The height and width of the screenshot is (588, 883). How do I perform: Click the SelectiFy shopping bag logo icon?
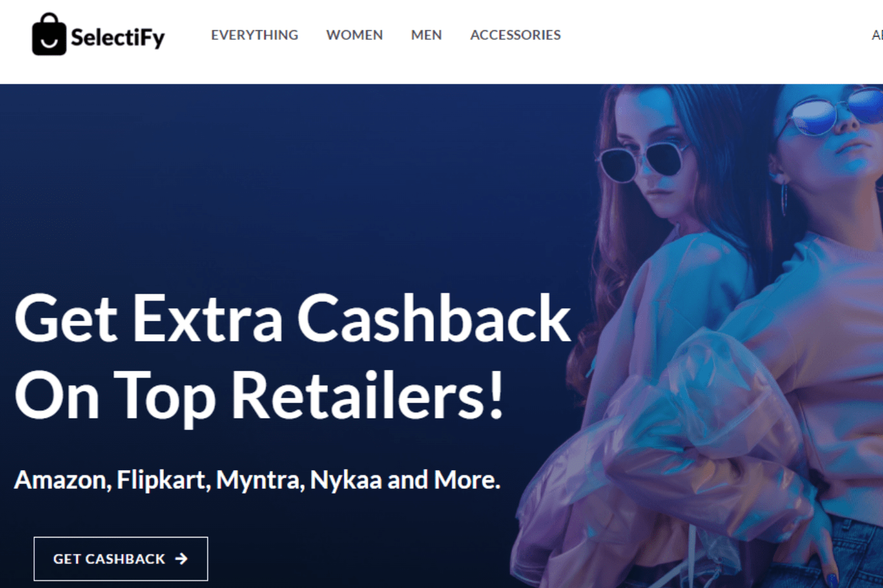pyautogui.click(x=49, y=34)
